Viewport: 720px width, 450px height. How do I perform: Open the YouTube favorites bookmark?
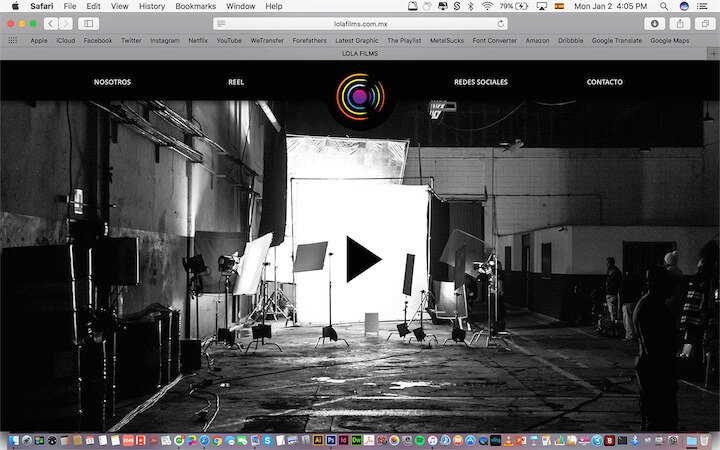[x=229, y=41]
